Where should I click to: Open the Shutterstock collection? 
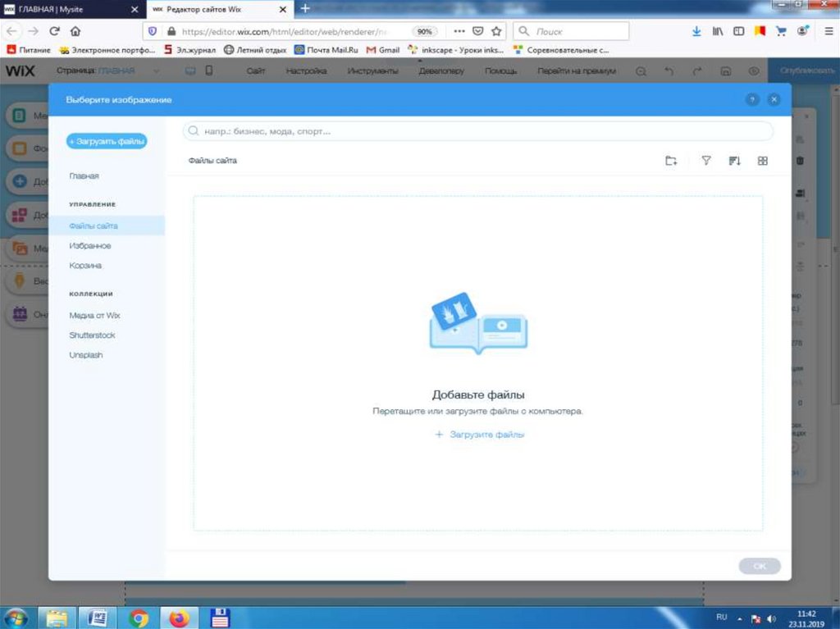pos(93,335)
